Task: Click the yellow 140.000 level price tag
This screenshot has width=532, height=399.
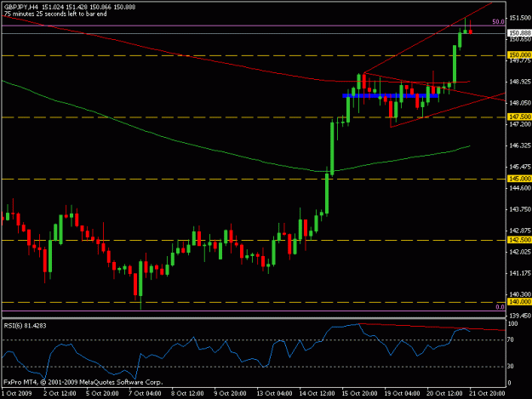Action: 520,302
